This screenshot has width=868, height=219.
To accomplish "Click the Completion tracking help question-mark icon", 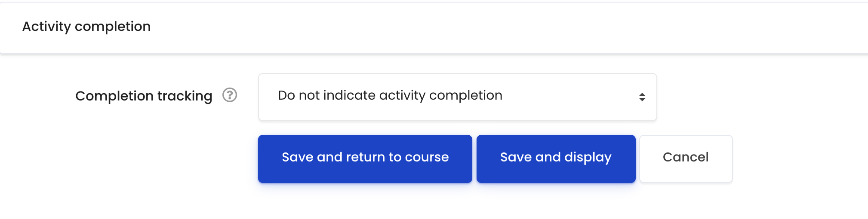I will (x=230, y=95).
